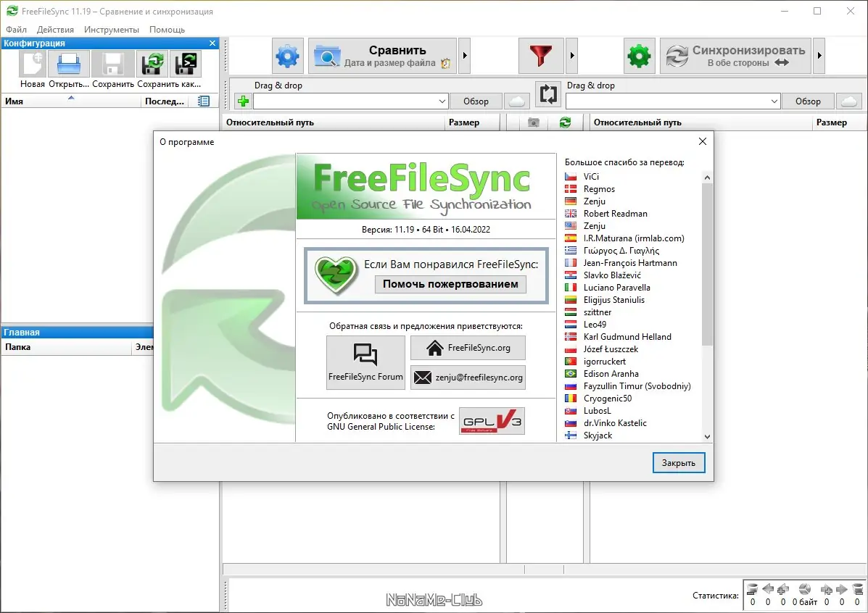Expand the filter options arrow
This screenshot has height=613, width=868.
click(x=572, y=56)
